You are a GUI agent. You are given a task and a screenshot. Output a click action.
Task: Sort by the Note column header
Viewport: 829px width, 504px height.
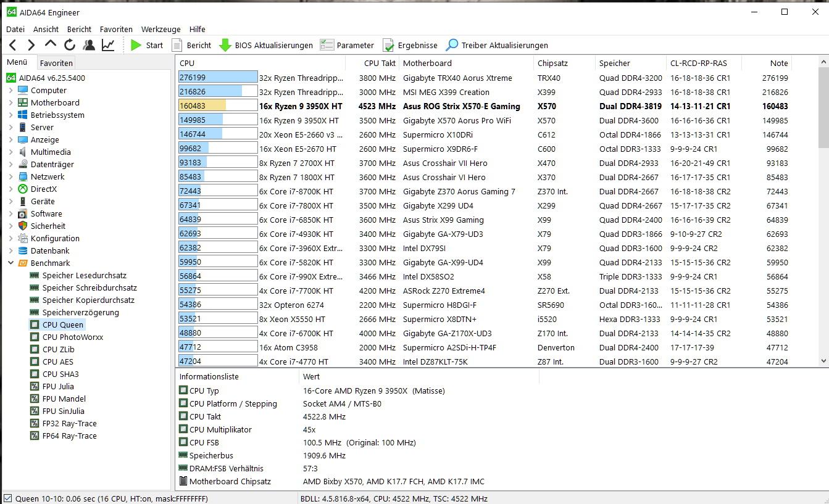tap(766, 63)
